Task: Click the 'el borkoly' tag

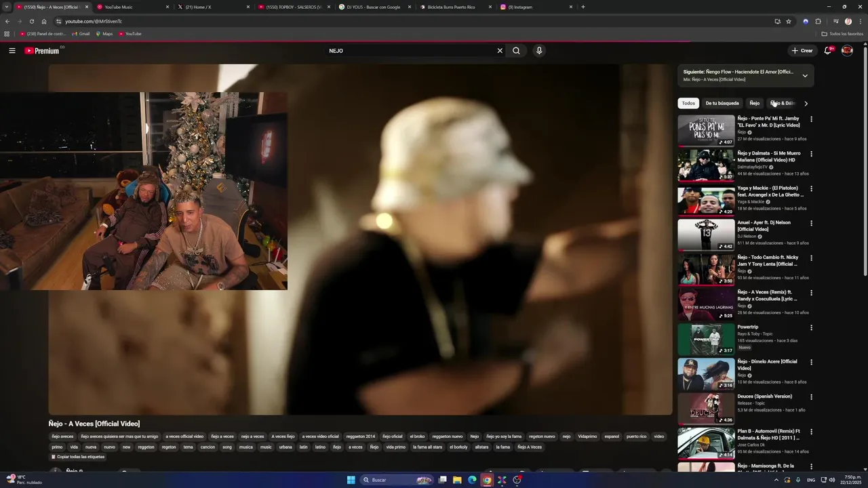Action: [458, 447]
